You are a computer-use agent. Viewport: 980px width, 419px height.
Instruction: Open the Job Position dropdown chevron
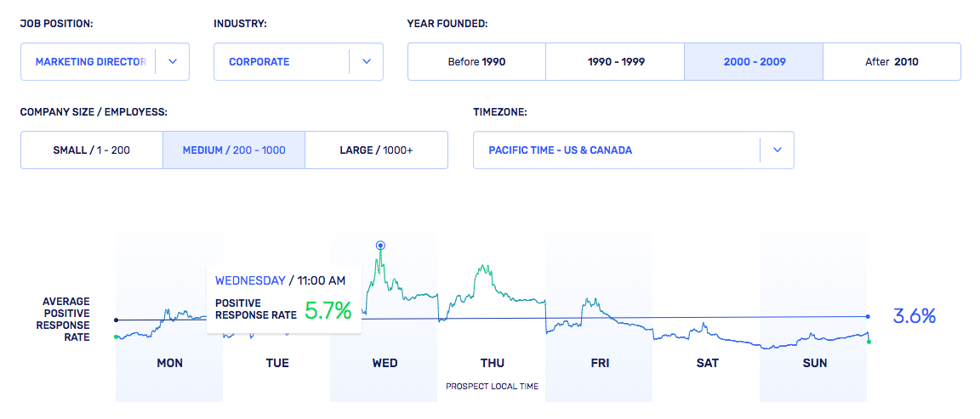coord(173,62)
